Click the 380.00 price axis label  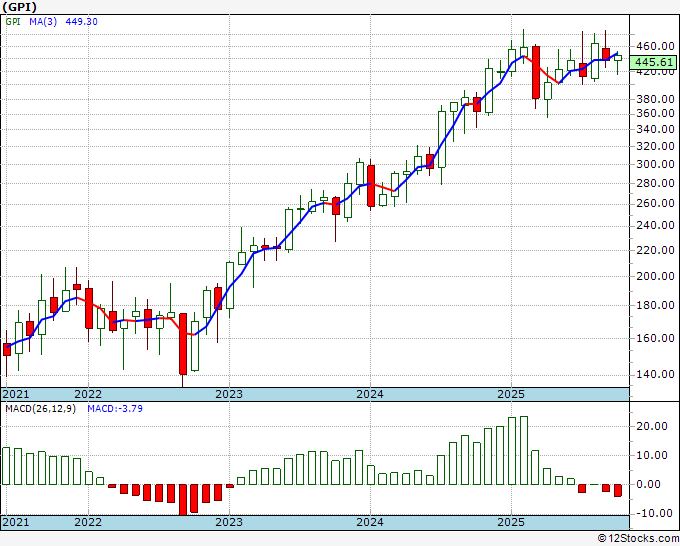tap(655, 99)
